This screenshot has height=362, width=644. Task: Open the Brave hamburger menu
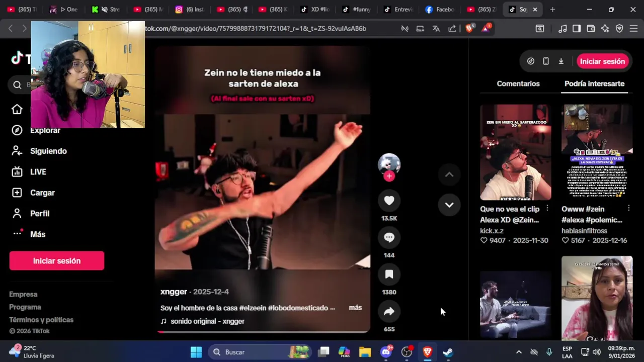coord(633,29)
